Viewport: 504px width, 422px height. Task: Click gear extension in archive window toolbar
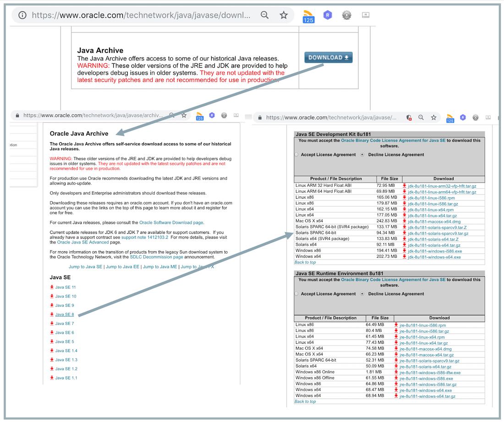click(x=224, y=115)
